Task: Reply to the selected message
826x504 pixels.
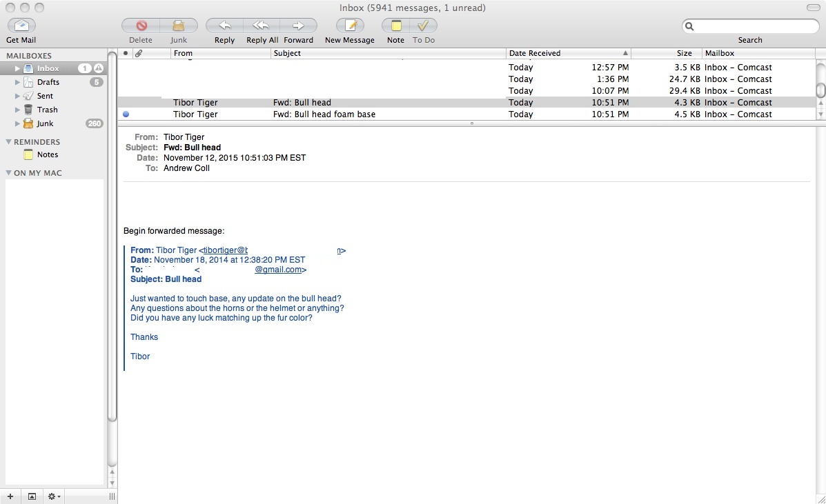Action: tap(224, 26)
